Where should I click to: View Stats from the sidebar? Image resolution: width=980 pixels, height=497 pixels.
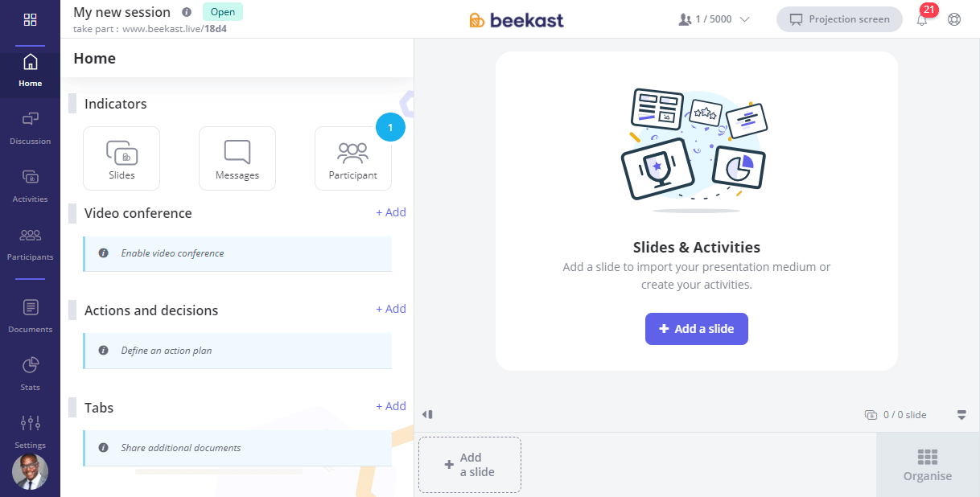tap(30, 374)
